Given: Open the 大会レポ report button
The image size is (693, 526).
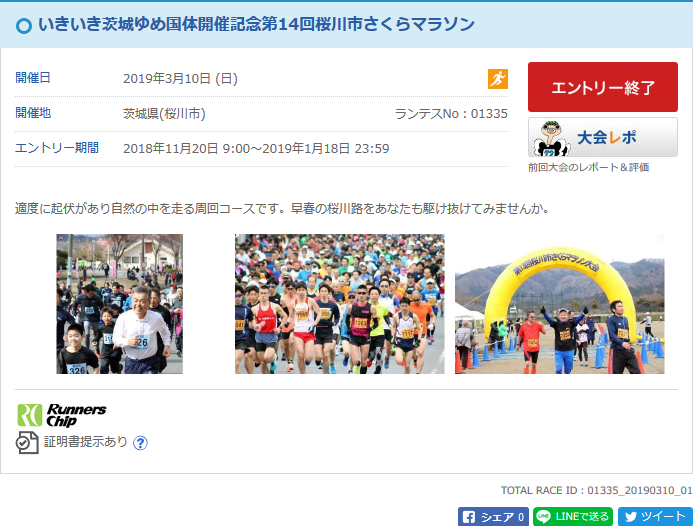Looking at the screenshot, I should 602,137.
